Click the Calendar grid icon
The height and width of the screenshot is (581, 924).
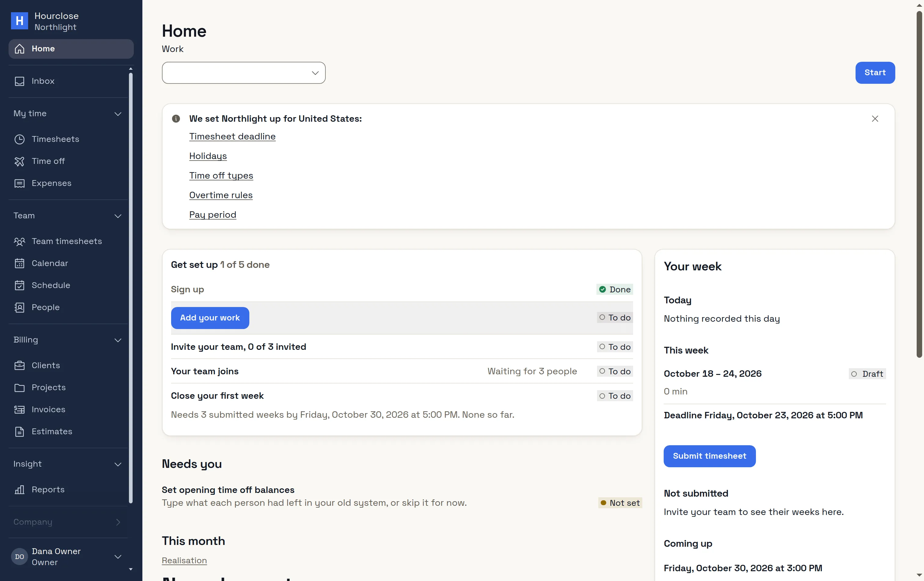[x=19, y=263]
